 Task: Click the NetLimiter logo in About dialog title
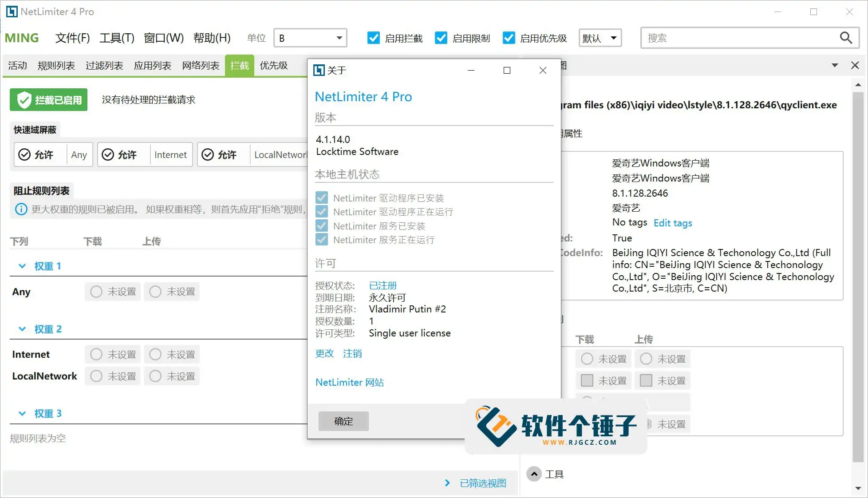coord(319,70)
